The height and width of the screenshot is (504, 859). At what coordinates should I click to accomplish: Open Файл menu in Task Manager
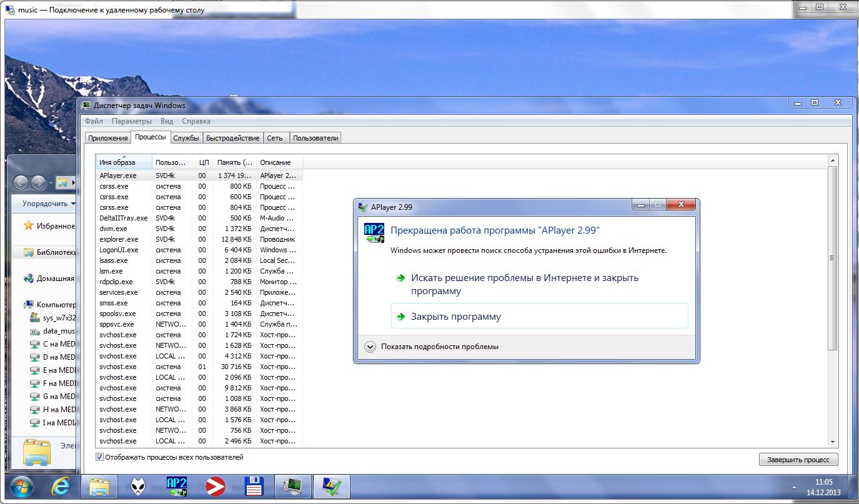point(94,121)
